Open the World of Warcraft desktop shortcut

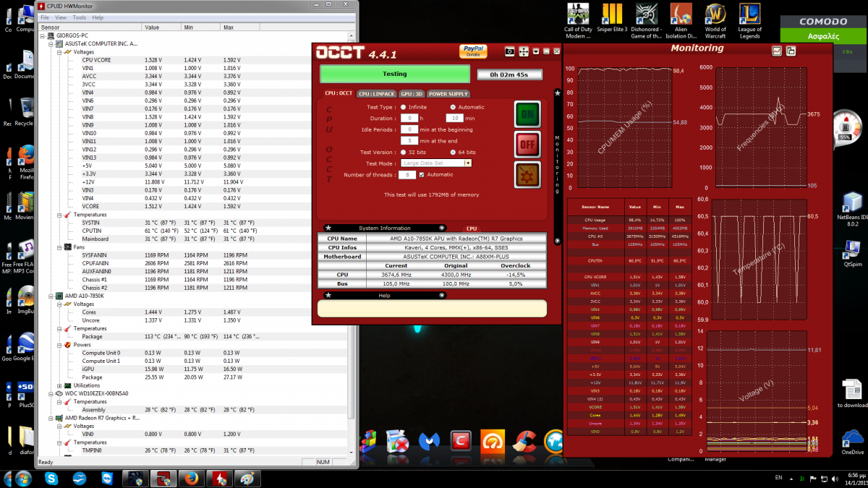click(715, 22)
